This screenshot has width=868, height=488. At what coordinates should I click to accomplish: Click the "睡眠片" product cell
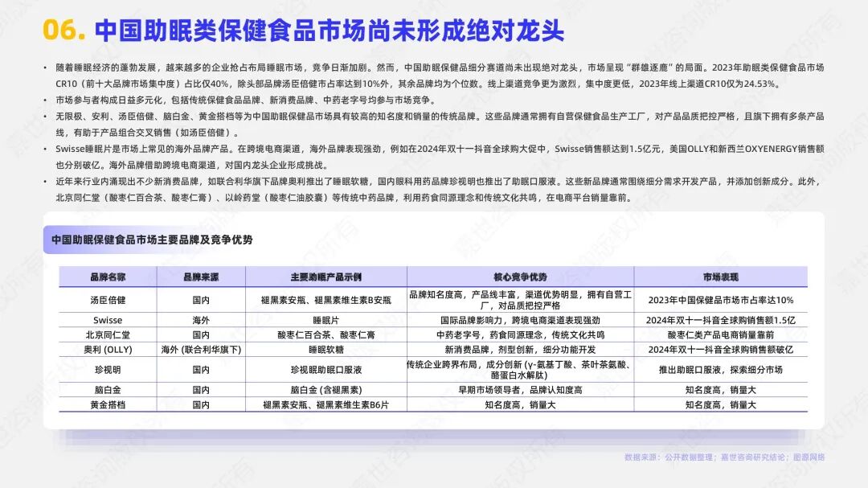click(326, 320)
